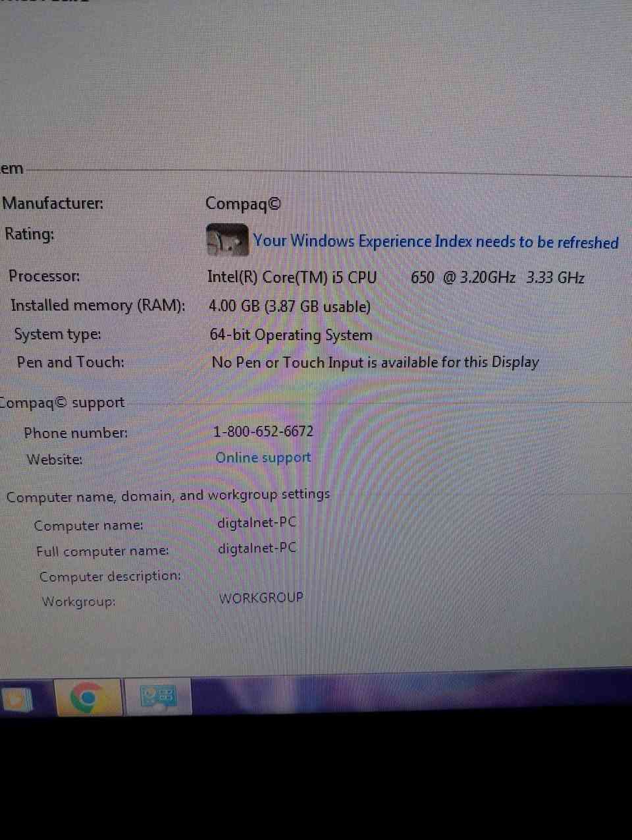Click the Windows Experience Index rating icon
The height and width of the screenshot is (840, 632).
226,240
